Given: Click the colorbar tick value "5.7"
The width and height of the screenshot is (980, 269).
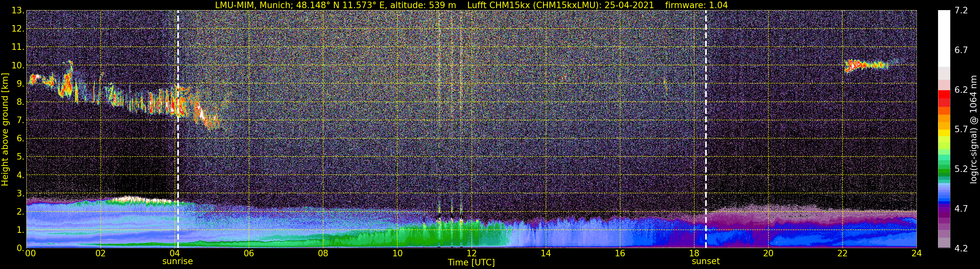Looking at the screenshot, I should point(961,130).
